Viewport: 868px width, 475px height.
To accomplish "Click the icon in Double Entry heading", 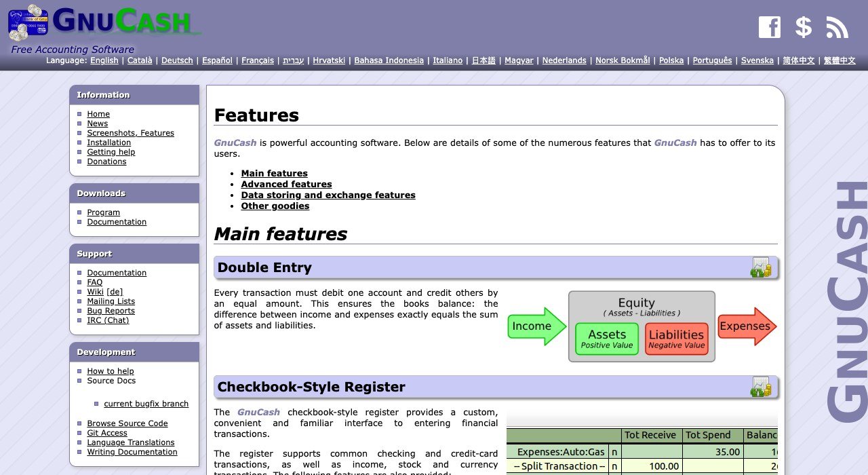I will [761, 267].
